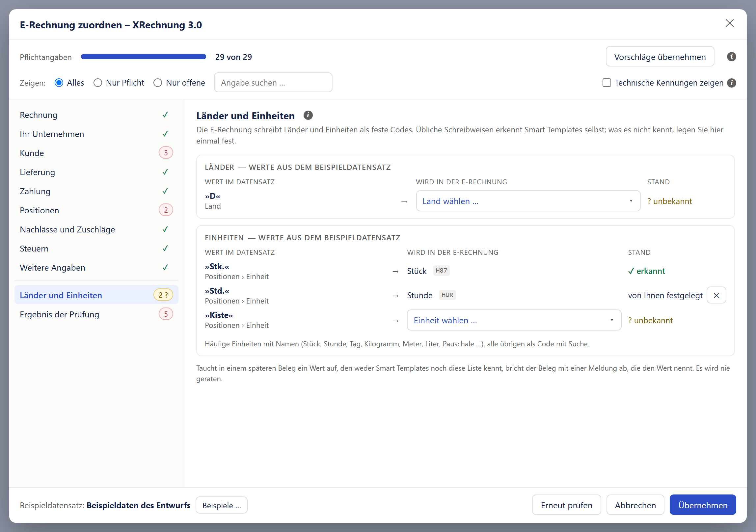This screenshot has width=756, height=532.
Task: Select Länder und Einheiten section
Action: point(96,295)
